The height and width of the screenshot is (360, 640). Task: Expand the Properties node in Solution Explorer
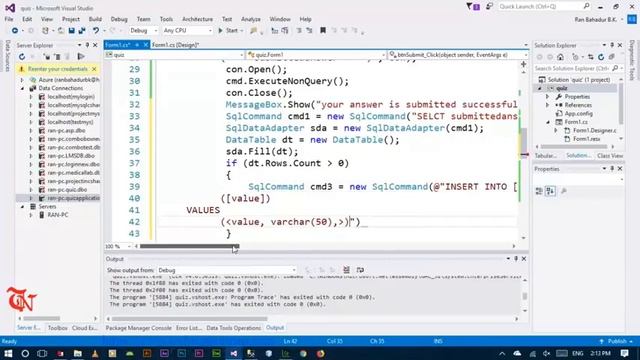(548, 97)
